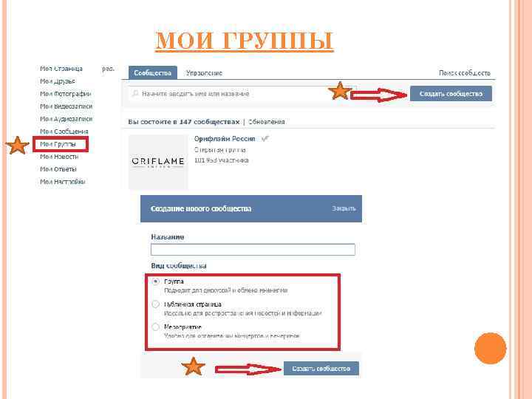
Task: Select the Группа radio button
Action: click(x=155, y=282)
